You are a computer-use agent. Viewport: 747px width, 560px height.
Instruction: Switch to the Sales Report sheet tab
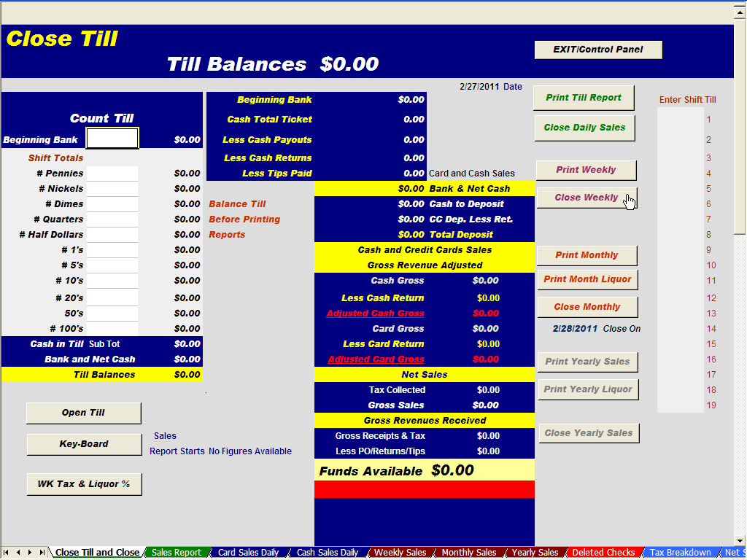(177, 553)
